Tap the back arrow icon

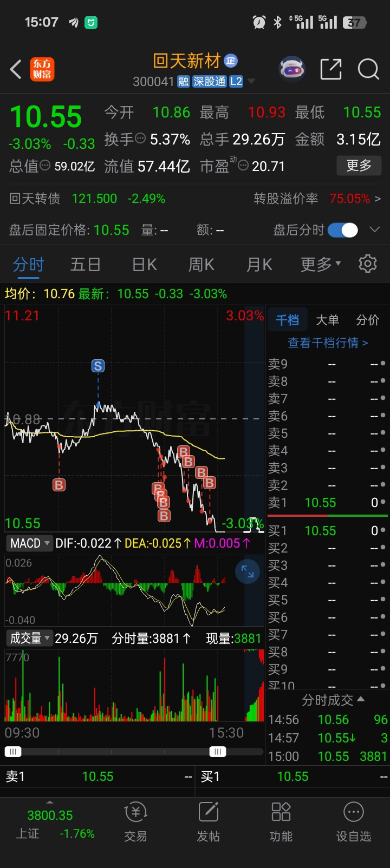pos(16,69)
